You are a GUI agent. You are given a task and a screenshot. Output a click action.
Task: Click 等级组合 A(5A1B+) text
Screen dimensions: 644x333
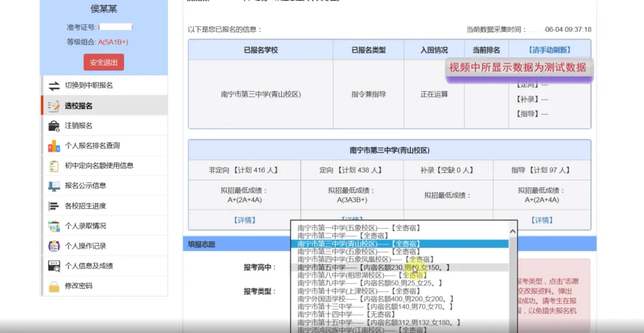pos(98,42)
